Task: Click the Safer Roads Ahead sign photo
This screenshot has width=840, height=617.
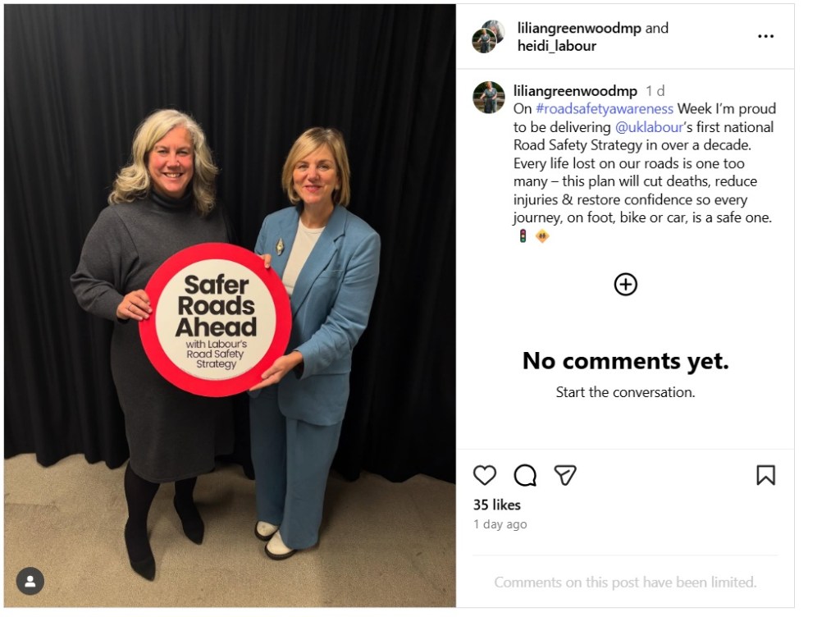Action: click(x=230, y=305)
